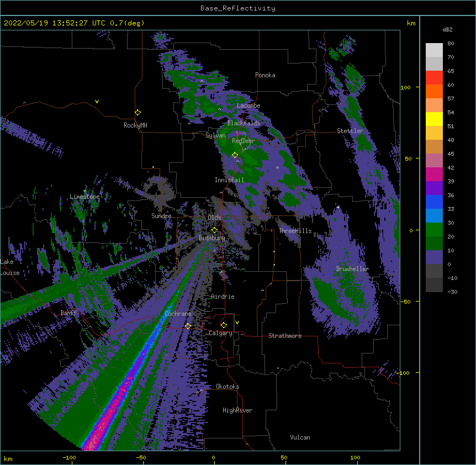The width and height of the screenshot is (476, 465).
Task: Click the km unit label on horizontal axis
Action: click(8, 458)
